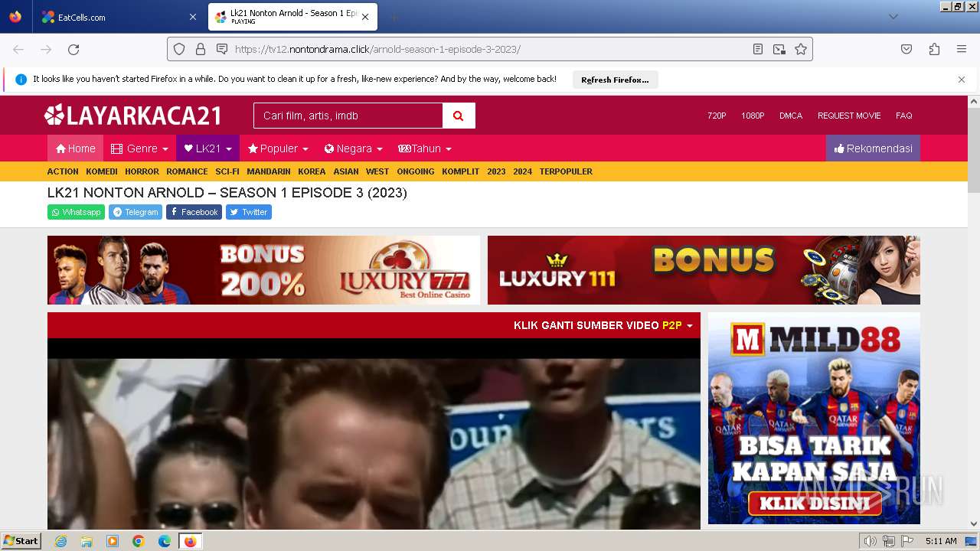The height and width of the screenshot is (551, 980).
Task: Open the Luxury111 bonus banner
Action: point(704,270)
